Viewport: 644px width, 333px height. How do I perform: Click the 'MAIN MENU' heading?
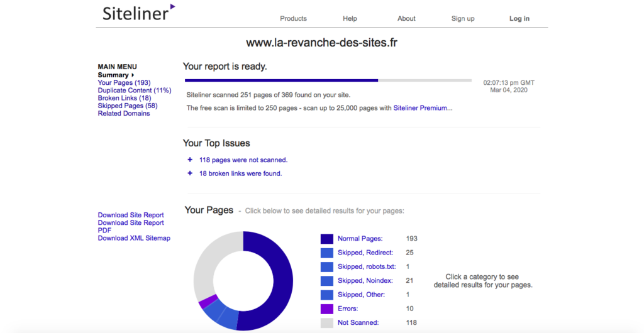(x=118, y=67)
